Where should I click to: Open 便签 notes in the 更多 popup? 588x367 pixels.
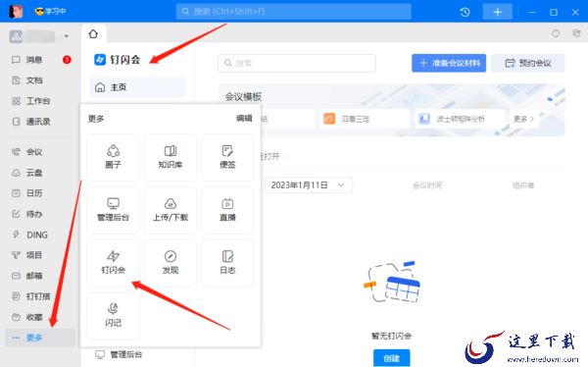point(227,157)
